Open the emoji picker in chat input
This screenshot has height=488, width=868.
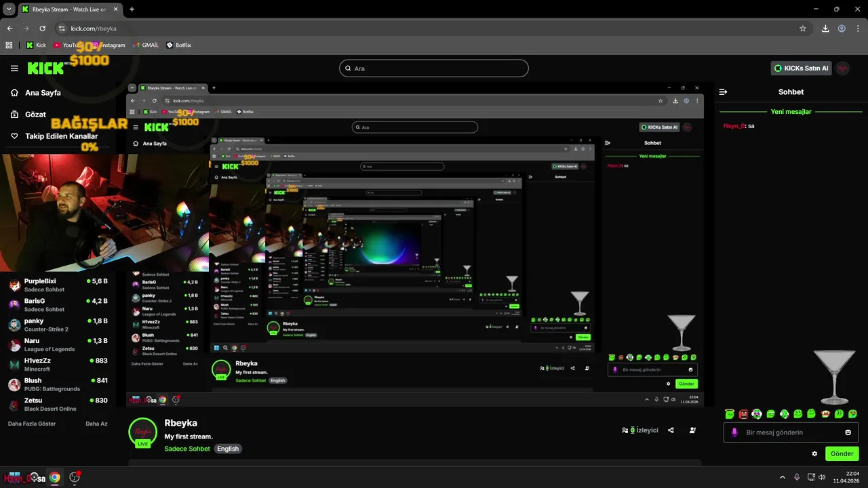pyautogui.click(x=848, y=432)
